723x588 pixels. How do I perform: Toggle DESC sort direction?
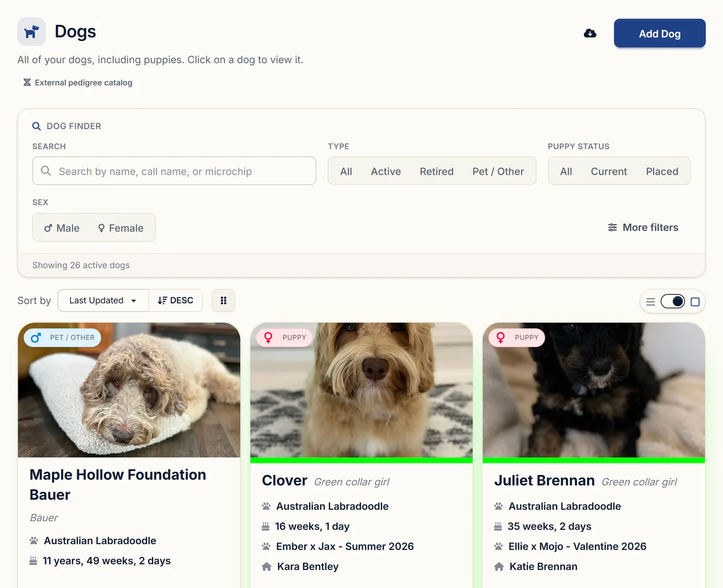tap(175, 300)
